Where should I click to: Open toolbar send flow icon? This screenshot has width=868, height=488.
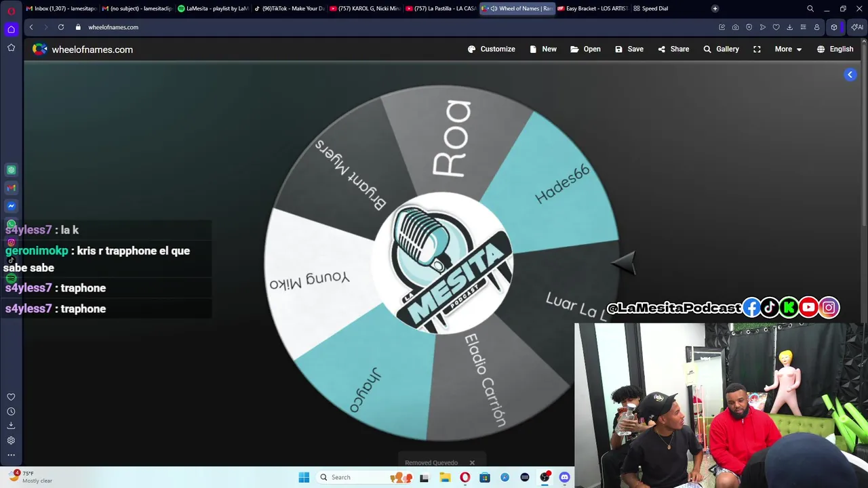[762, 27]
